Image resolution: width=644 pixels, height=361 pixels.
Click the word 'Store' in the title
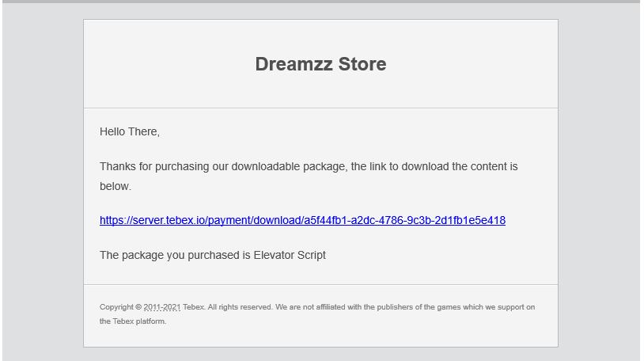click(x=362, y=64)
